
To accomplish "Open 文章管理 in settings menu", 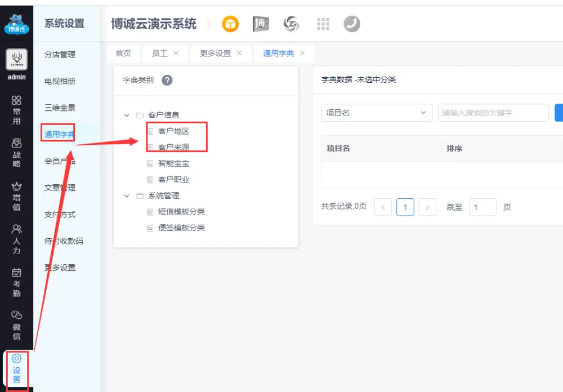I will click(60, 188).
